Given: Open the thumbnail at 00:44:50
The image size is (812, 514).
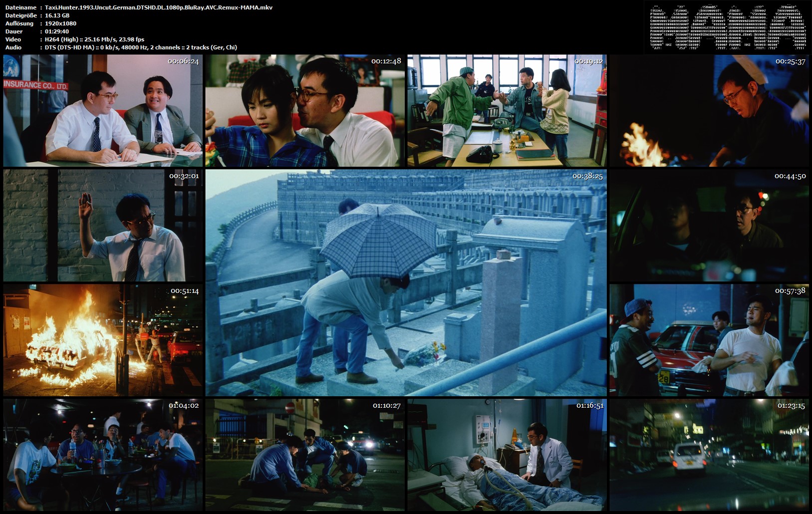Looking at the screenshot, I should click(709, 226).
